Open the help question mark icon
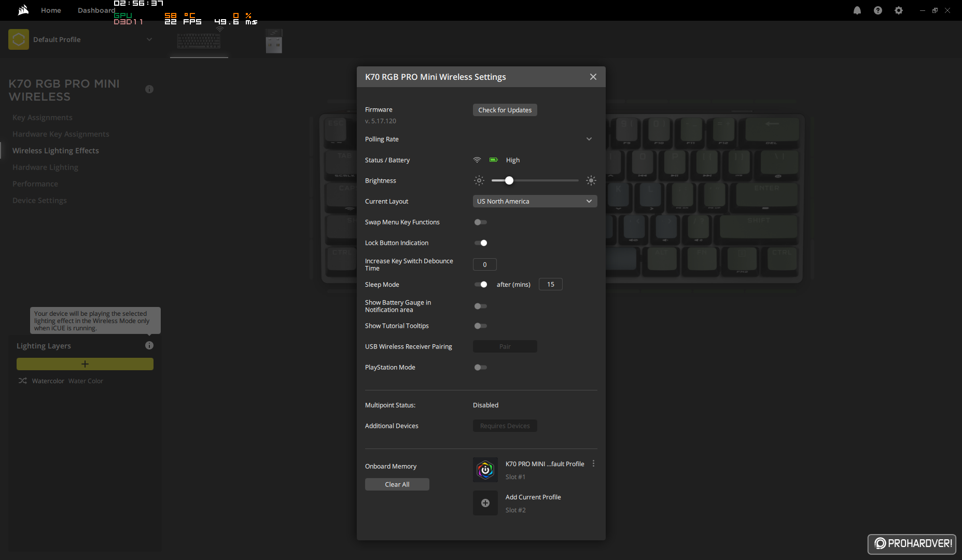 [878, 10]
